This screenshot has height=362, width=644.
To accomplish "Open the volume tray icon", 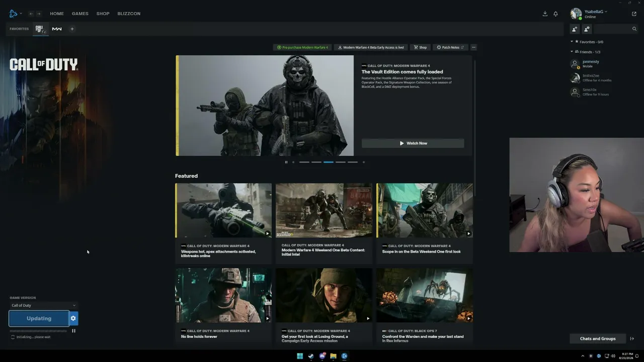I will pyautogui.click(x=613, y=356).
